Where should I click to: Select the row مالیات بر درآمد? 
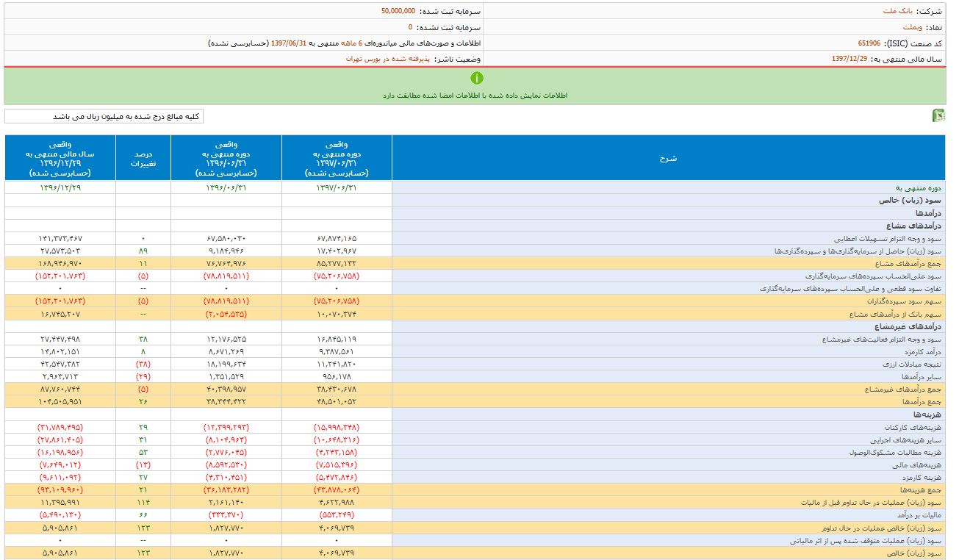coord(475,515)
